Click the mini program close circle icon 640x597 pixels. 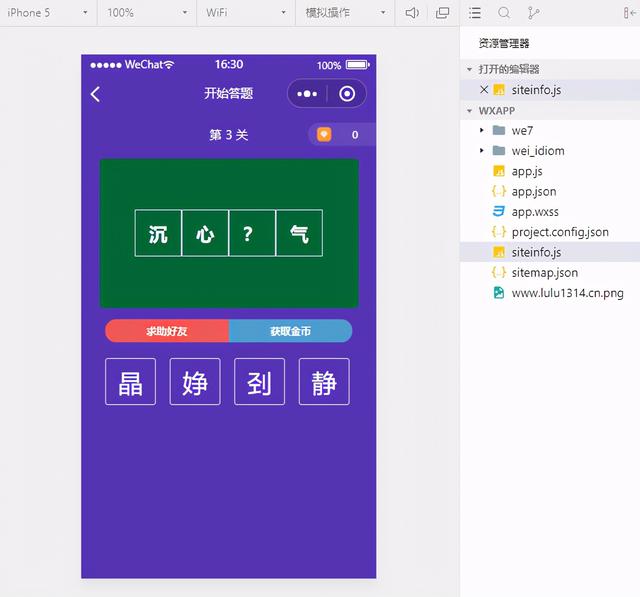click(x=347, y=94)
